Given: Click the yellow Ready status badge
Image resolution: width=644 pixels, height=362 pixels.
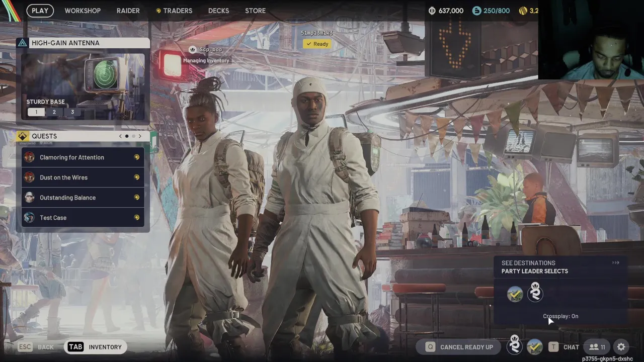Looking at the screenshot, I should tap(317, 44).
